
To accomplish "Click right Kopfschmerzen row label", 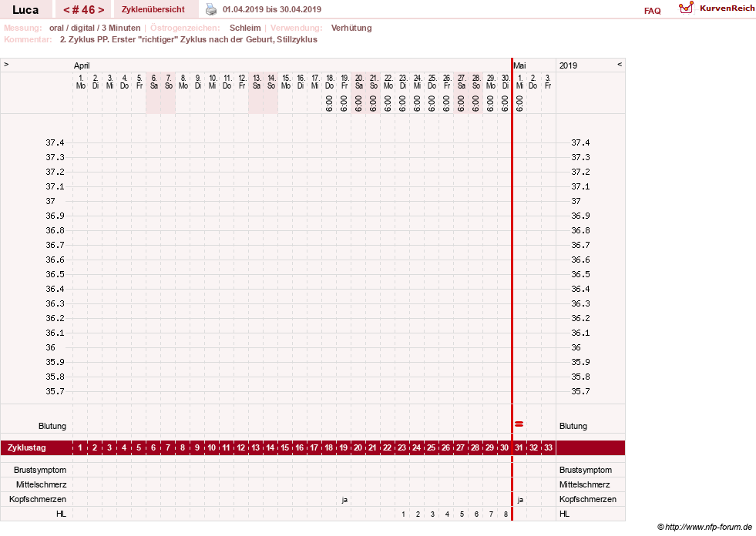I will pyautogui.click(x=588, y=499).
